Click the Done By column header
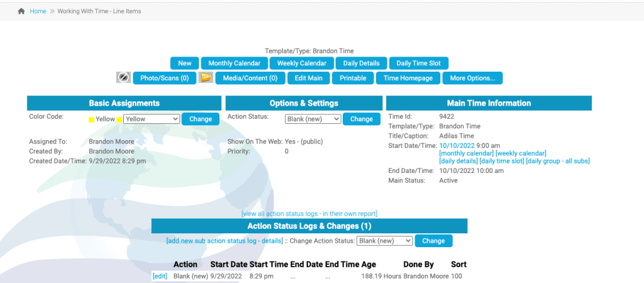 (x=418, y=265)
